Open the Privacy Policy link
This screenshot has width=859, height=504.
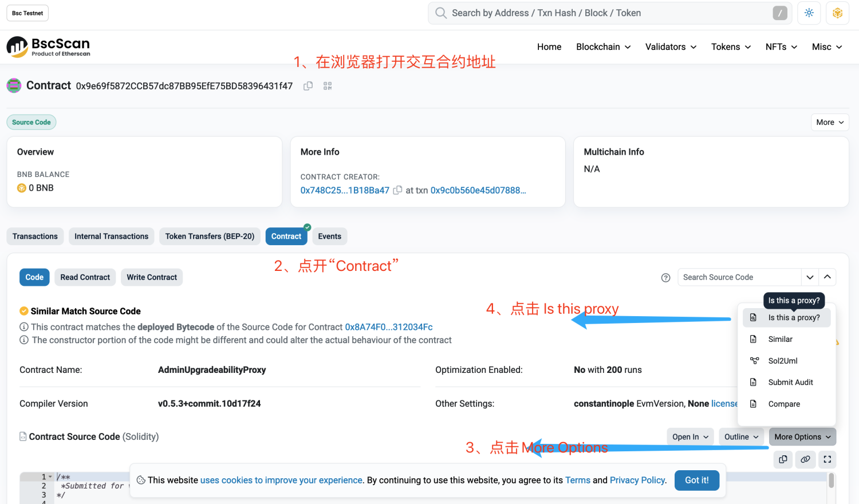click(637, 480)
